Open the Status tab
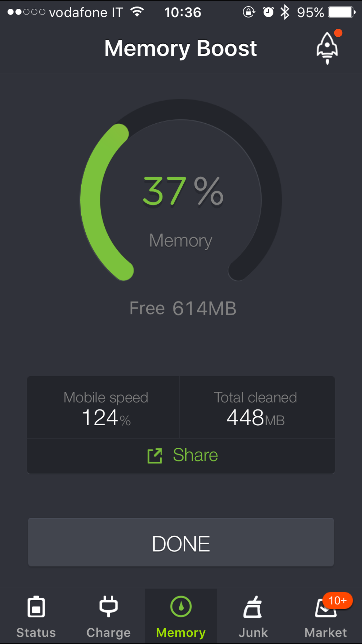This screenshot has height=644, width=362. pyautogui.click(x=36, y=616)
